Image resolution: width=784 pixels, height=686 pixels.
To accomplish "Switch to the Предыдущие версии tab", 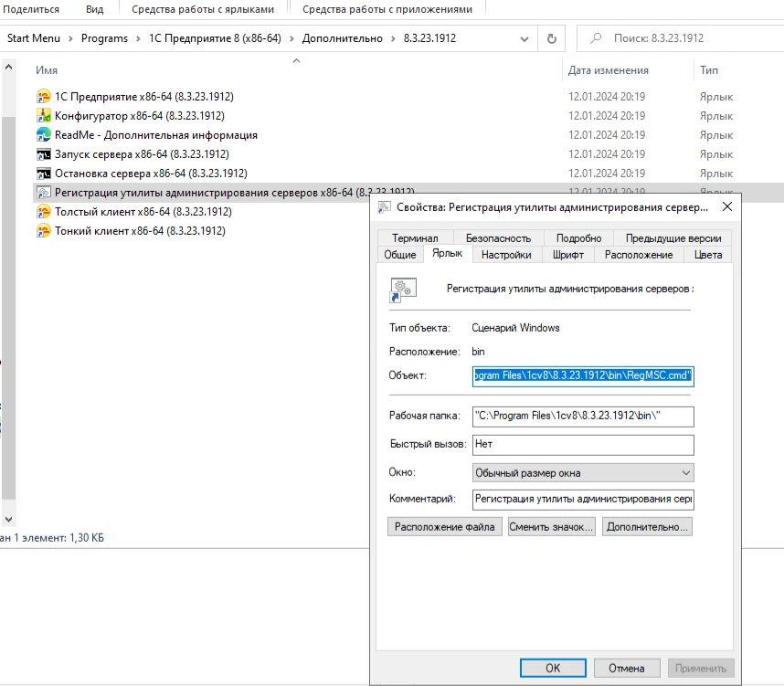I will pos(673,238).
